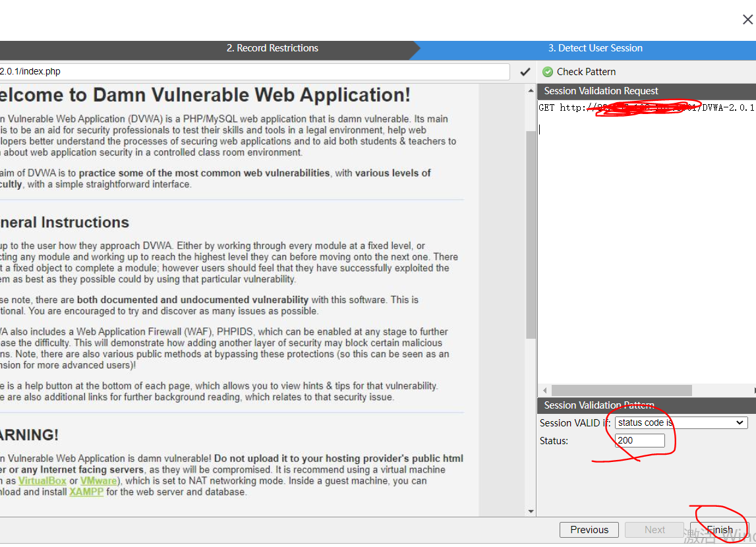Click the Previous button
Image resolution: width=756 pixels, height=547 pixels.
589,530
